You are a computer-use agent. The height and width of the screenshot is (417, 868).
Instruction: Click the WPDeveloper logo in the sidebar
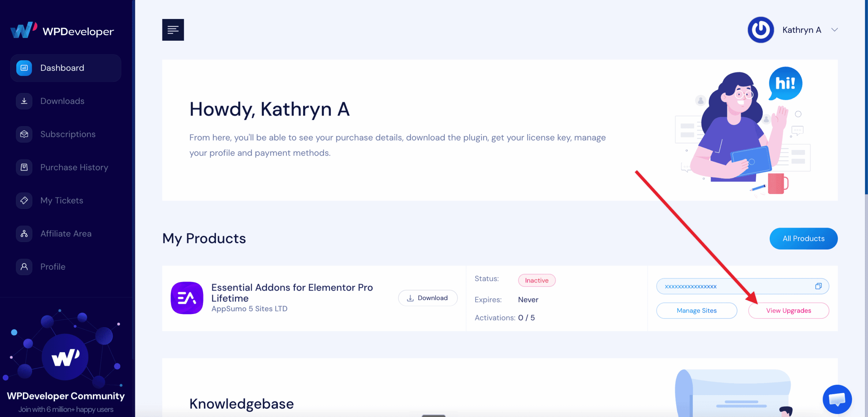coord(62,30)
